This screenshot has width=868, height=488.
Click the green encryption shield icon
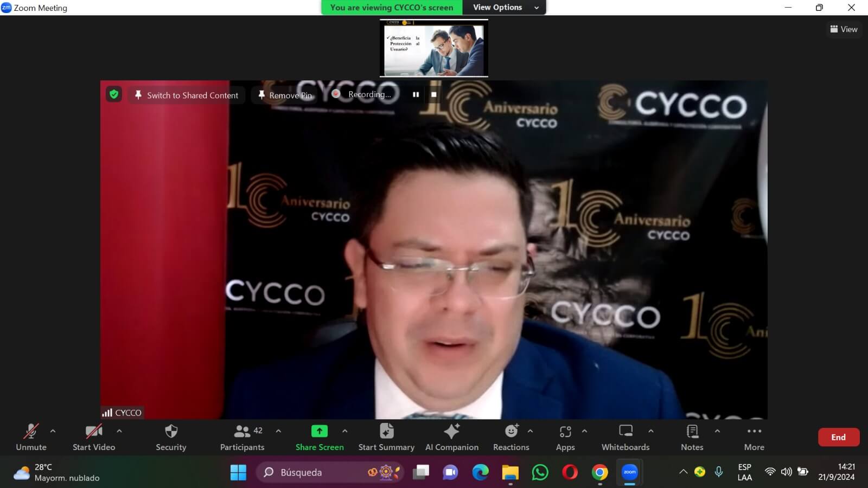pos(114,94)
